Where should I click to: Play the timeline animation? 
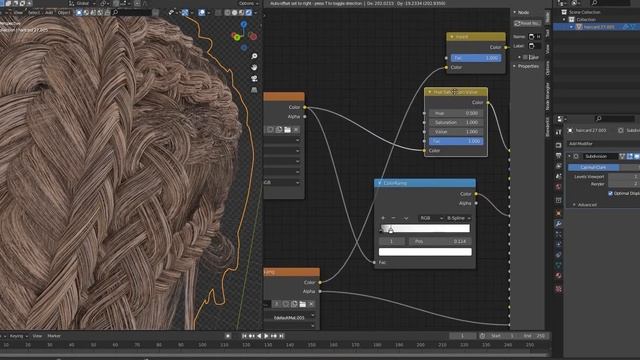pyautogui.click(x=266, y=336)
